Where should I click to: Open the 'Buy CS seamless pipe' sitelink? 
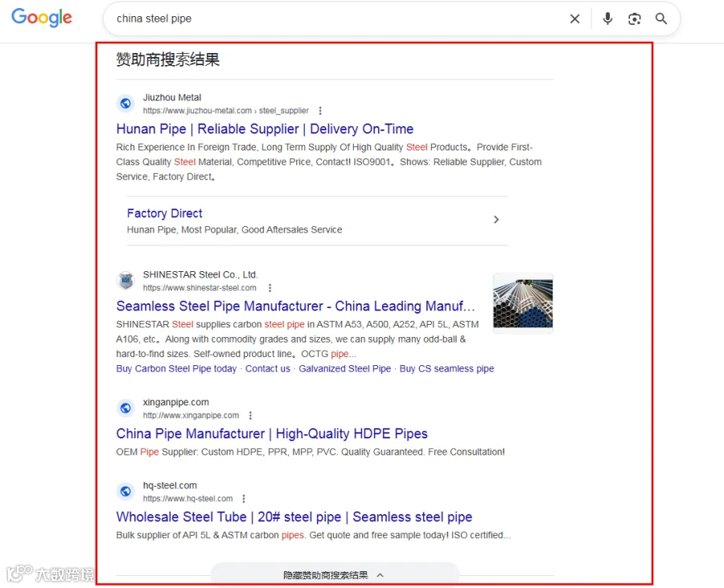(x=446, y=368)
